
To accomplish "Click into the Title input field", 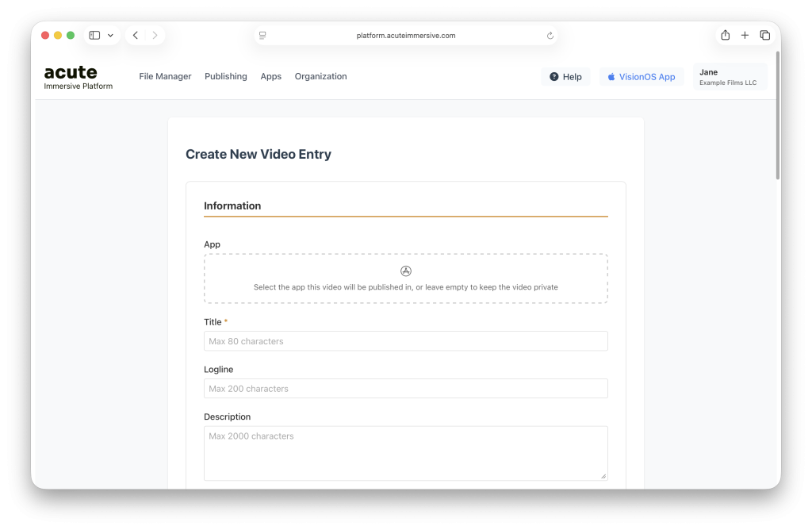I will coord(405,341).
